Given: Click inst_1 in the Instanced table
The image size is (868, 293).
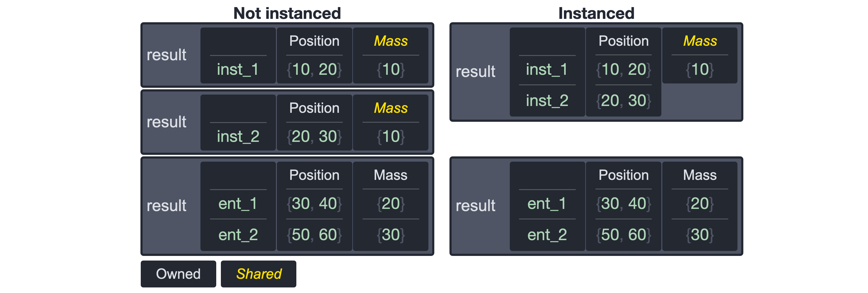Looking at the screenshot, I should (x=547, y=69).
